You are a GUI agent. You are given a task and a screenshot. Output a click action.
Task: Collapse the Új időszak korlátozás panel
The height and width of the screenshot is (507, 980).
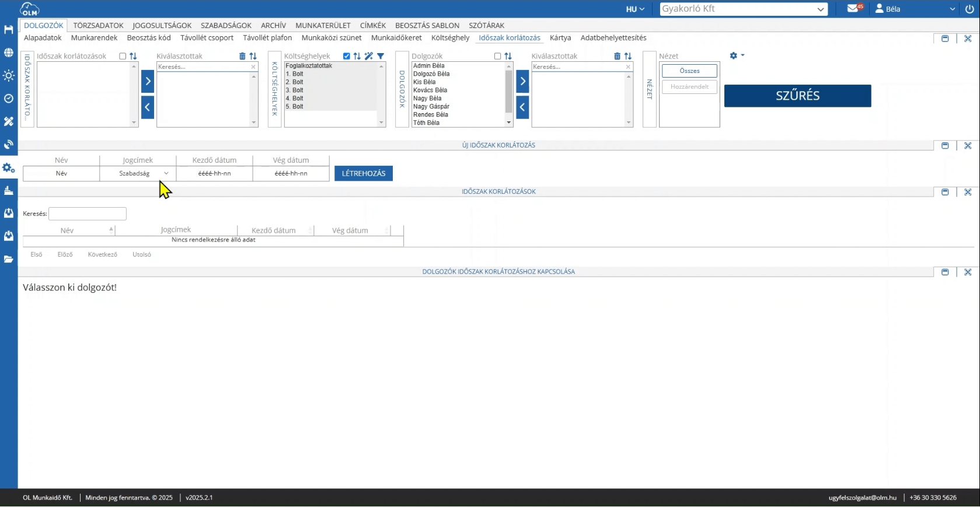coord(945,145)
